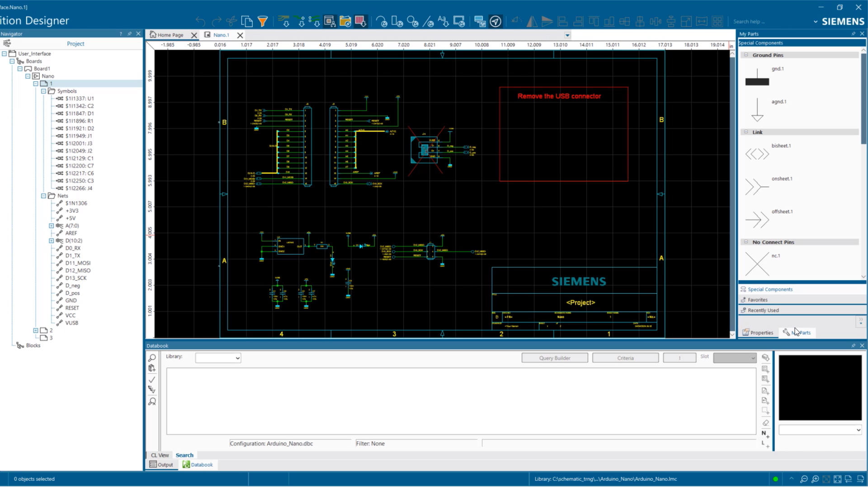Switch to the Home Page tab
Screen dimensions: 868x488
[x=170, y=35]
